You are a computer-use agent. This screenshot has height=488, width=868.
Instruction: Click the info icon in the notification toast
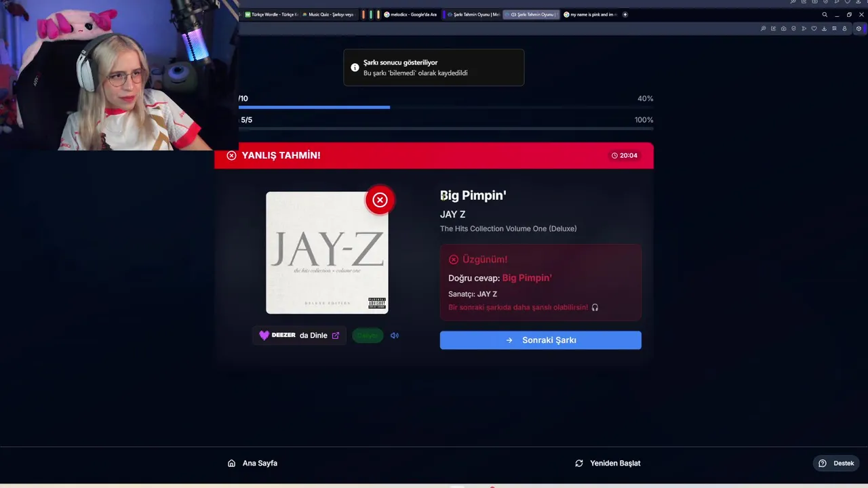(x=355, y=68)
